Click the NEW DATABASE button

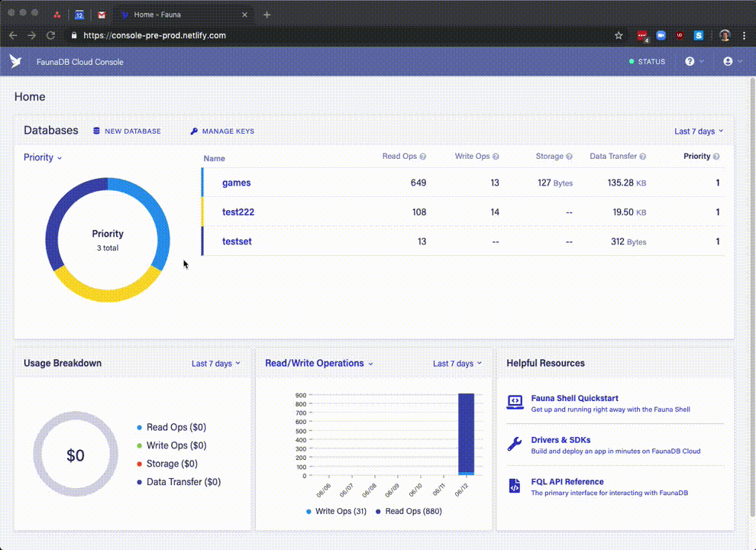[x=127, y=131]
